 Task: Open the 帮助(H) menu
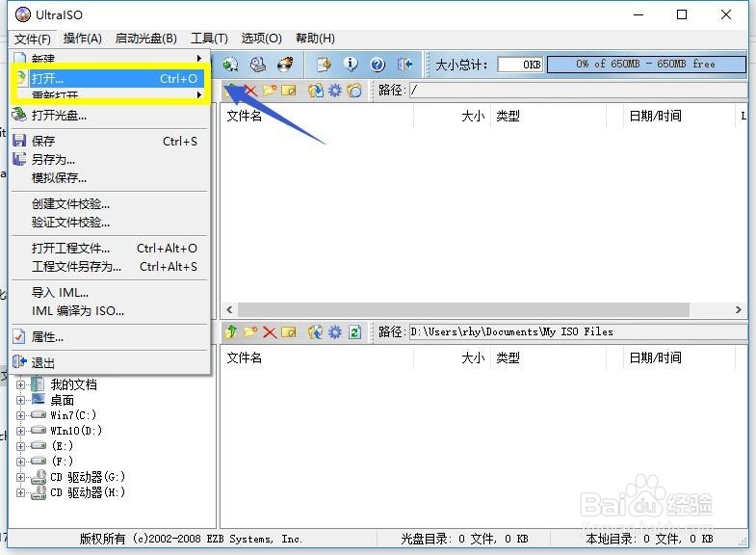315,39
